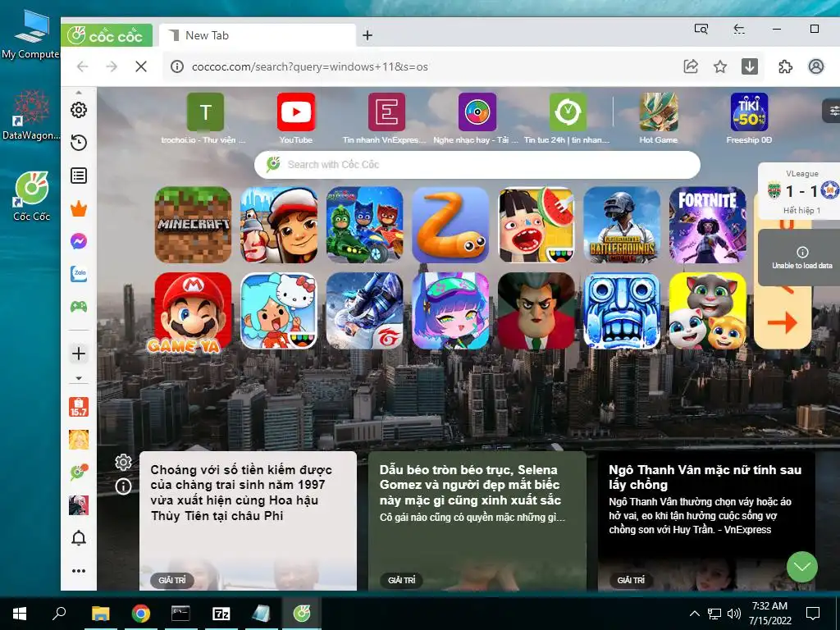Open the tab search icon in the title bar
This screenshot has width=840, height=630.
click(x=701, y=29)
